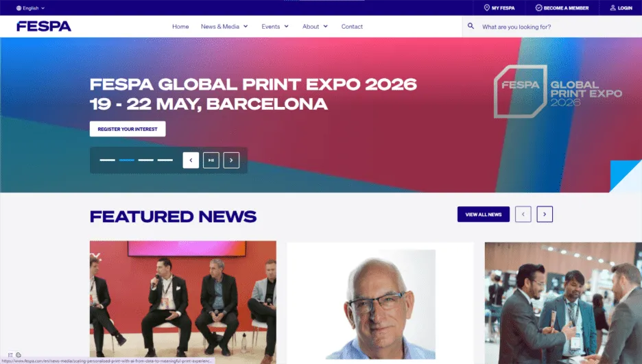This screenshot has width=642, height=364.
Task: Click the globe language icon
Action: click(x=19, y=8)
